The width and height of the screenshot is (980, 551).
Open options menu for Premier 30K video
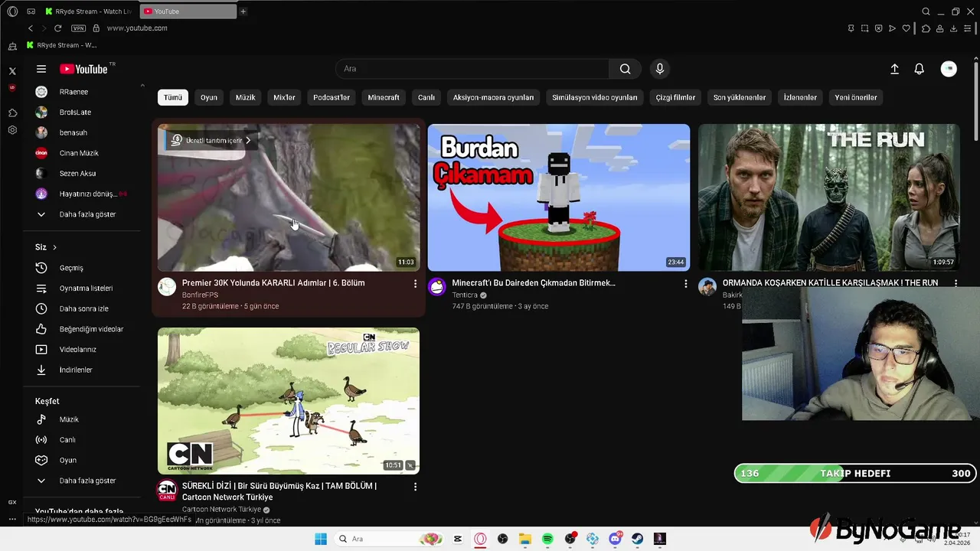(416, 284)
